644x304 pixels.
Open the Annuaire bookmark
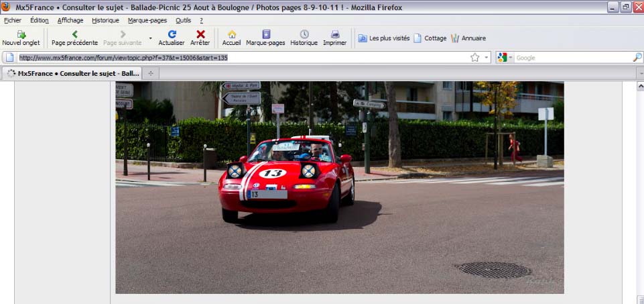click(468, 38)
